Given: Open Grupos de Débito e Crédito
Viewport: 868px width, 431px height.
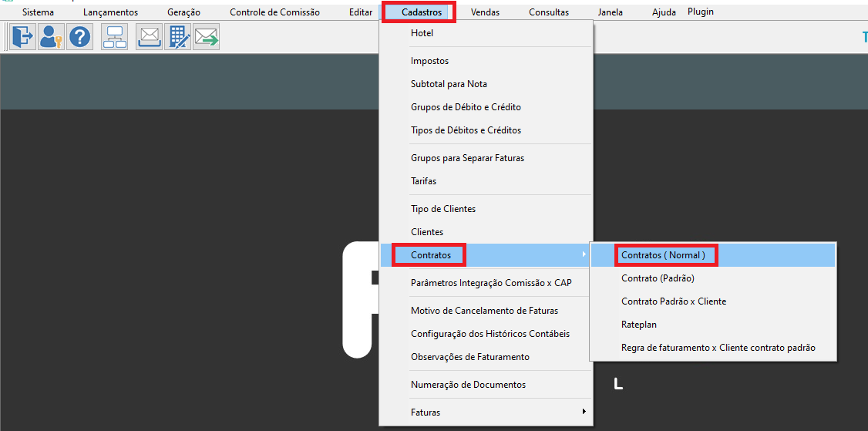Looking at the screenshot, I should point(486,107).
